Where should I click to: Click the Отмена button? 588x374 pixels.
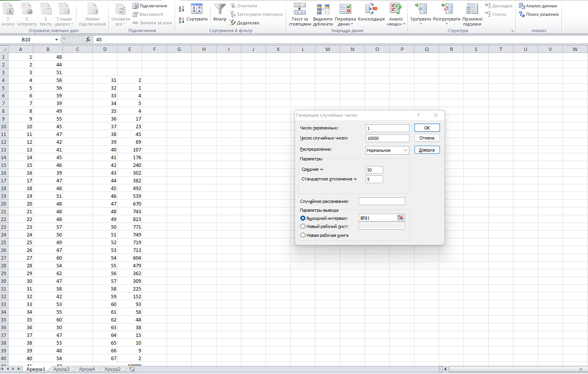click(x=427, y=138)
